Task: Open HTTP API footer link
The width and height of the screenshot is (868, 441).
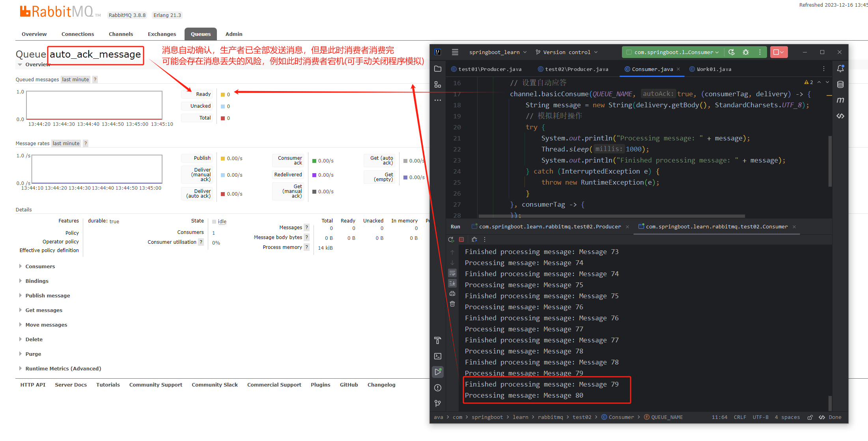Action: click(x=33, y=385)
